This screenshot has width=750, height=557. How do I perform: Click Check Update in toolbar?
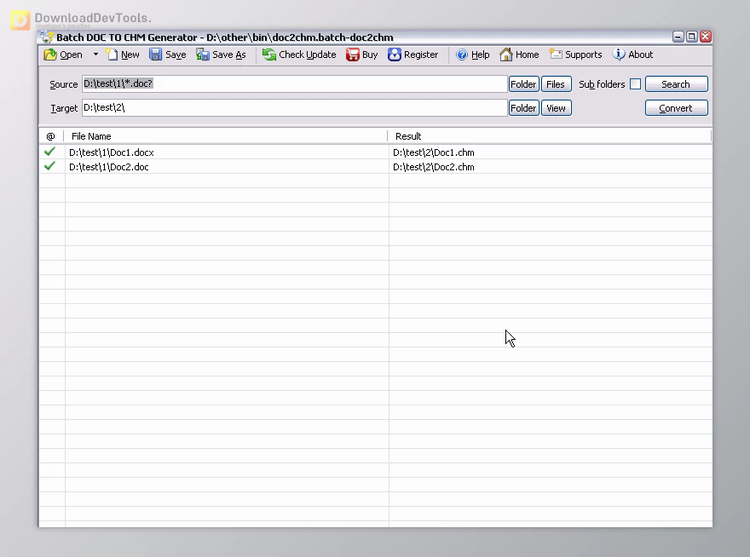pyautogui.click(x=299, y=55)
